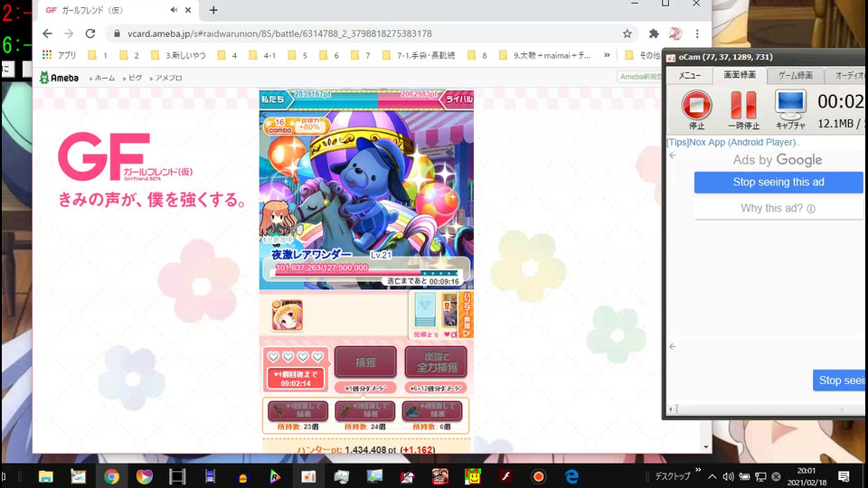Click the ライバル rival score label
This screenshot has height=488, width=868.
(x=458, y=99)
